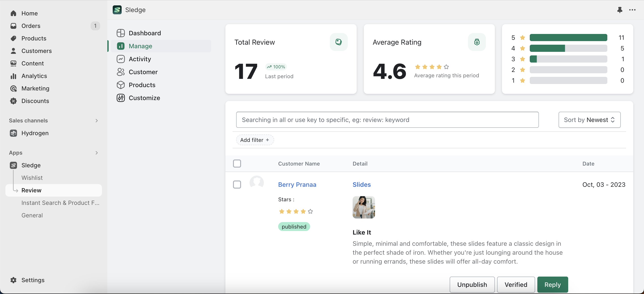644x294 pixels.
Task: Expand the Sales channels section
Action: (96, 120)
